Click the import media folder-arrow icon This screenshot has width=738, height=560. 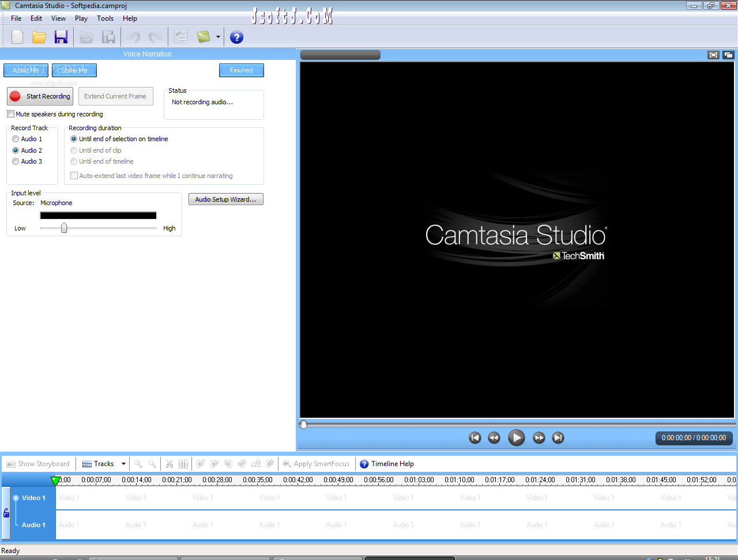[x=86, y=37]
